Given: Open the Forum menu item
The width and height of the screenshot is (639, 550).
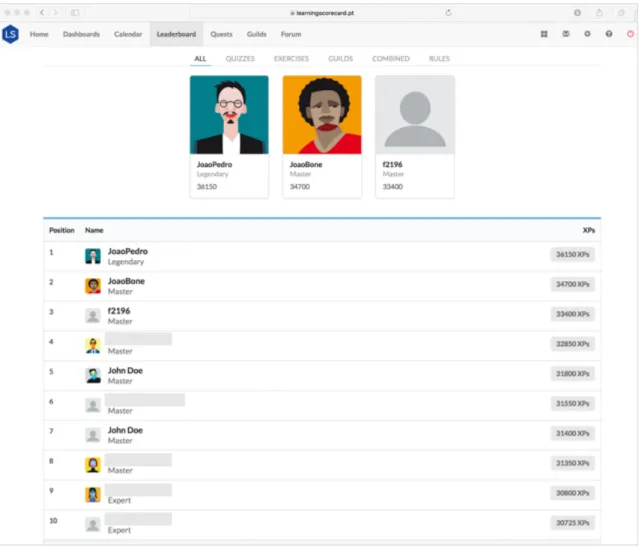Looking at the screenshot, I should [291, 34].
